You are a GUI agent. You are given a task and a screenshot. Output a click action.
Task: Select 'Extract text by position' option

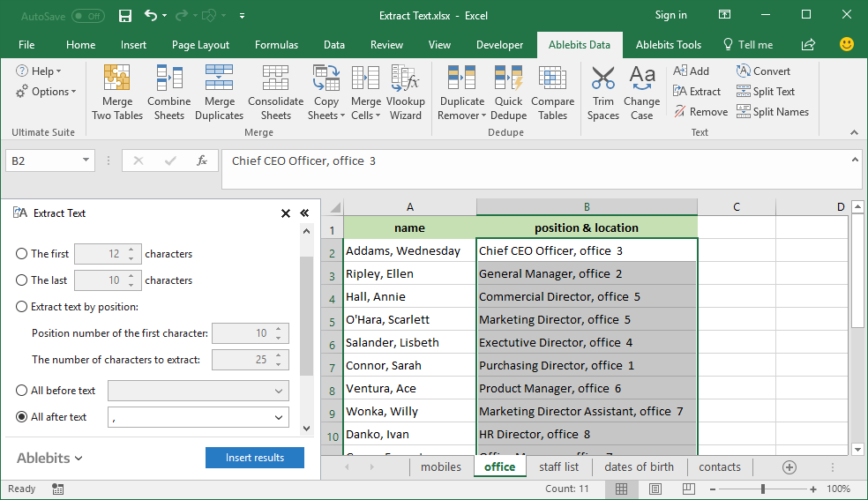click(21, 307)
